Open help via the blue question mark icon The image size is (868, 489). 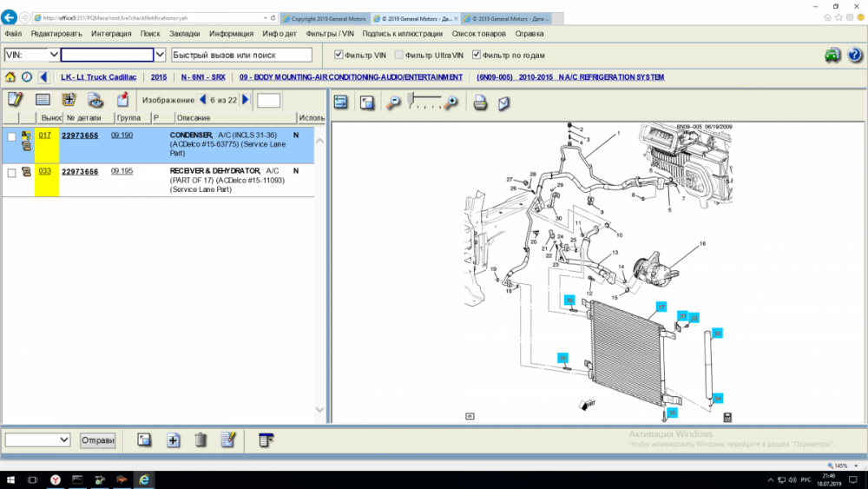click(x=855, y=55)
